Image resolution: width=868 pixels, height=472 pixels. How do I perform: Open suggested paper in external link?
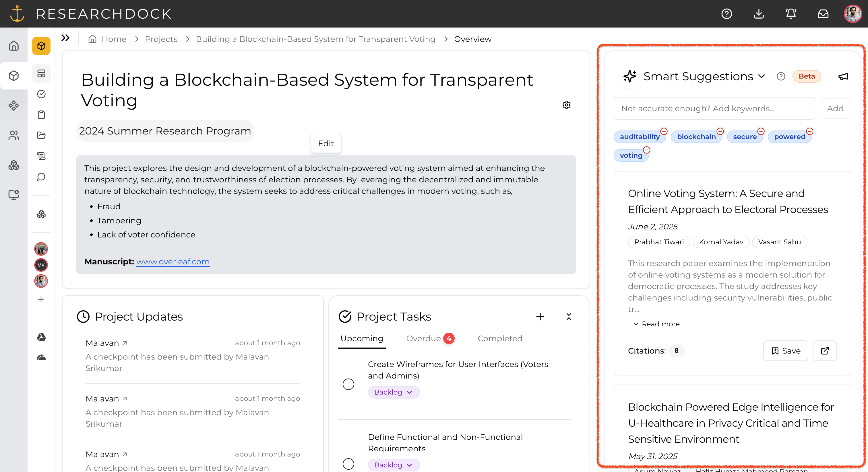pyautogui.click(x=825, y=351)
